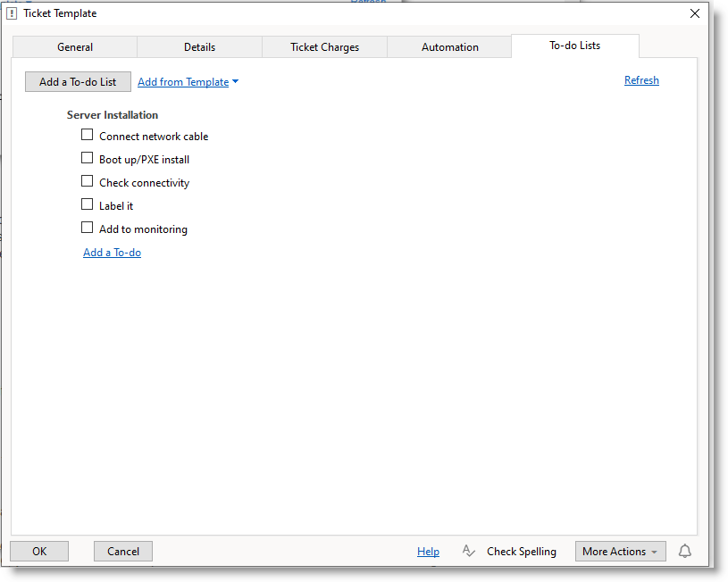Expand the Add from Template dropdown
Viewport: 728px width, 582px height.
click(x=188, y=82)
